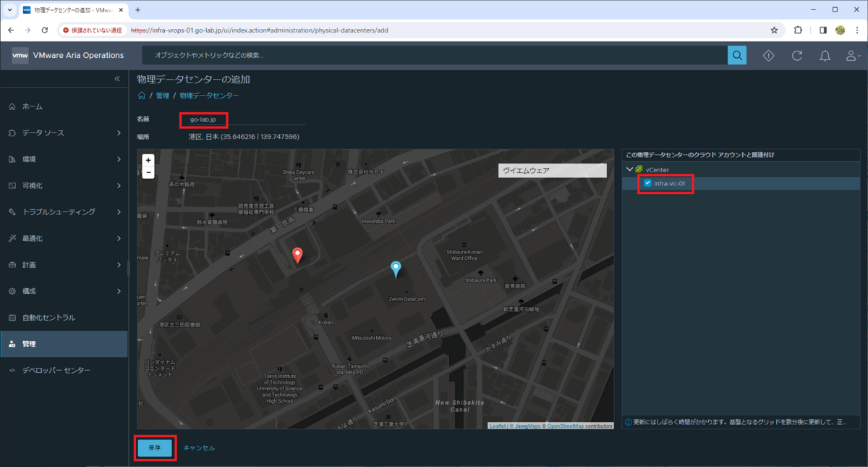Expand the 最適化 menu chevron
Image resolution: width=868 pixels, height=467 pixels.
pyautogui.click(x=119, y=238)
